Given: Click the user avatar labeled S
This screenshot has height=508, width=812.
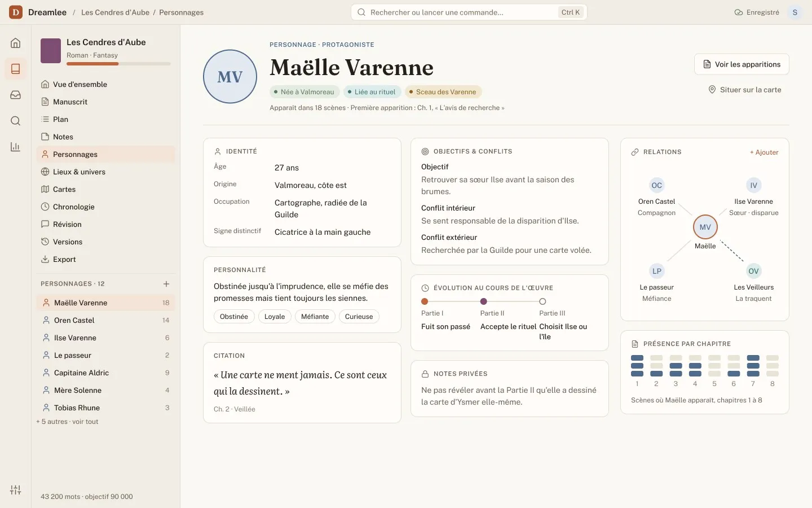Looking at the screenshot, I should [795, 12].
